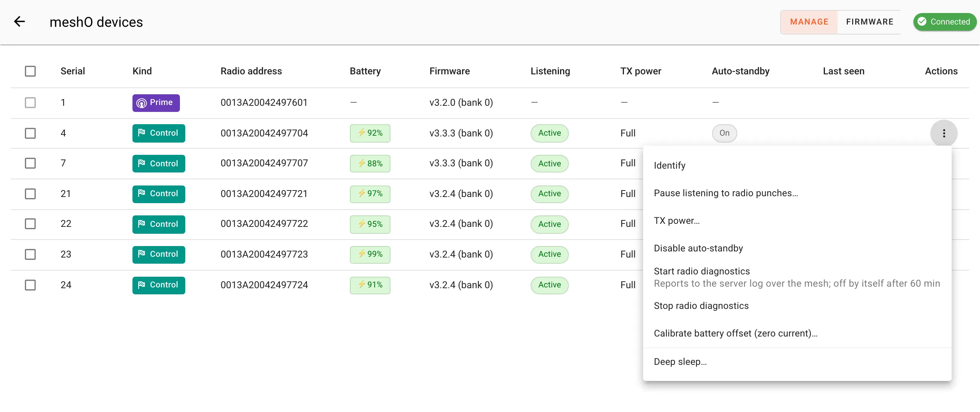Select Pause listening to radio punches
Viewport: 980px width, 412px height.
797,193
